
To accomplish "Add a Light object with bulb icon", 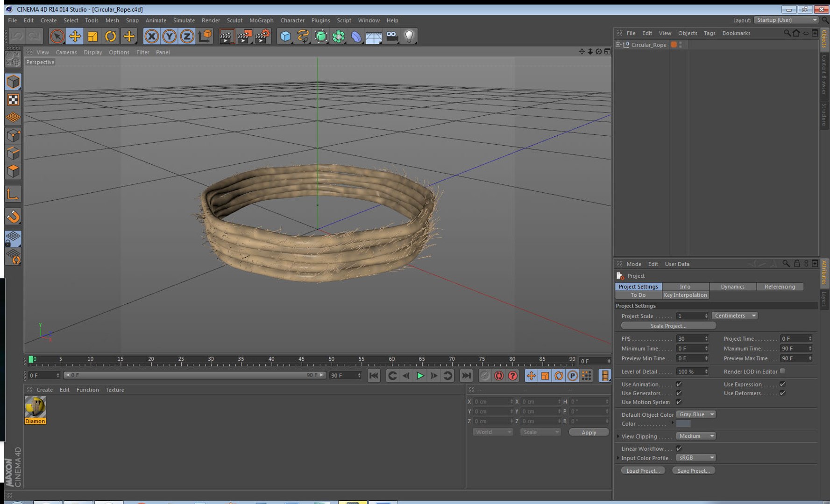I will [x=409, y=36].
